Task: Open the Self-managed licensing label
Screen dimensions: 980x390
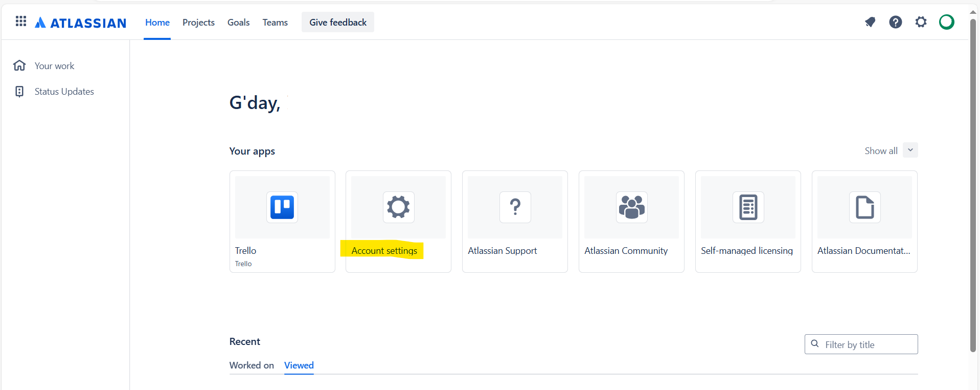Action: [747, 251]
